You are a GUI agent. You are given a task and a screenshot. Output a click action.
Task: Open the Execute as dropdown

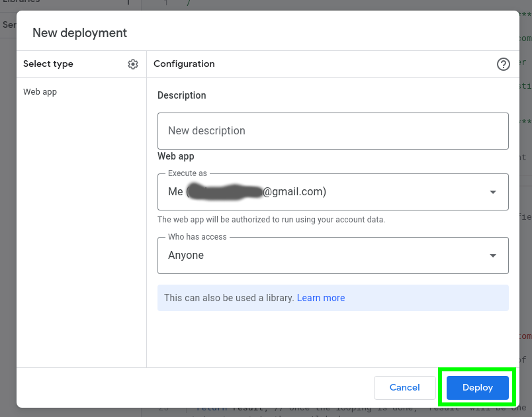[333, 192]
